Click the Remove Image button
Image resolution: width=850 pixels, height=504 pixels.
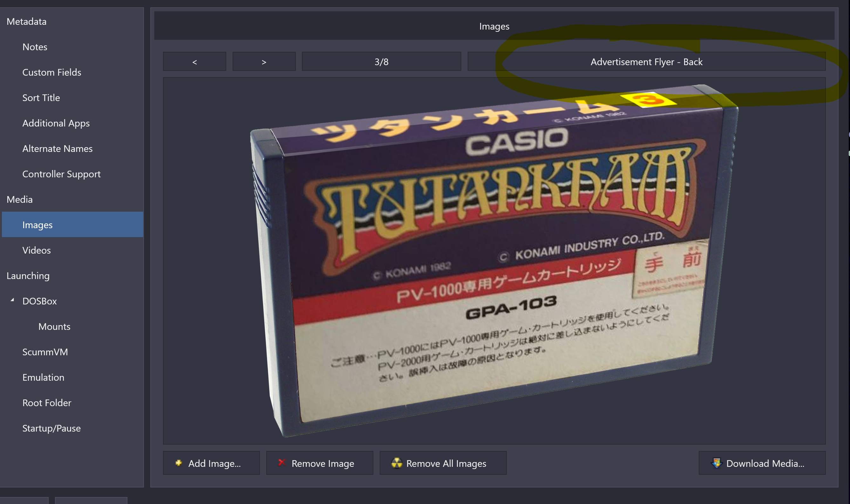pyautogui.click(x=320, y=463)
